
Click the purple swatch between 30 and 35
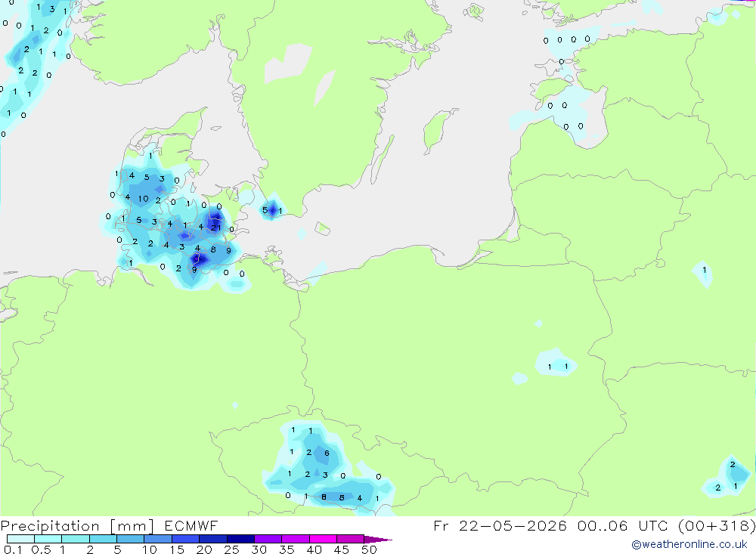coord(268,539)
